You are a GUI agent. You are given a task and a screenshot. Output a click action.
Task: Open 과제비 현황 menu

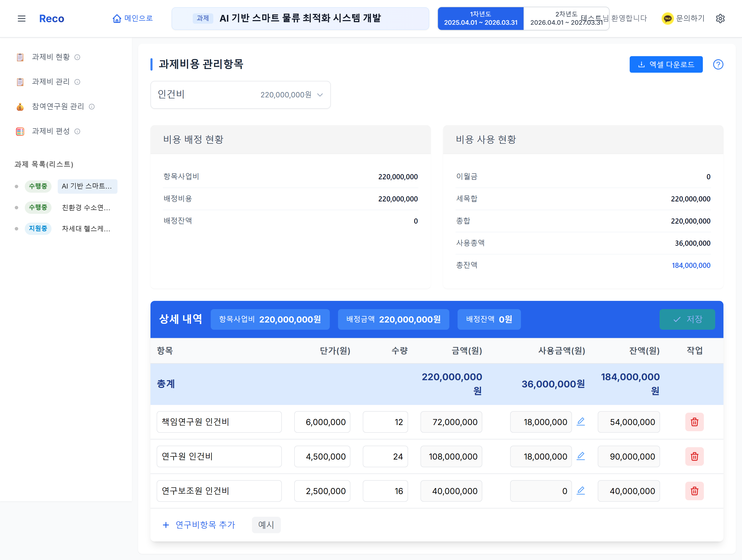coord(51,57)
